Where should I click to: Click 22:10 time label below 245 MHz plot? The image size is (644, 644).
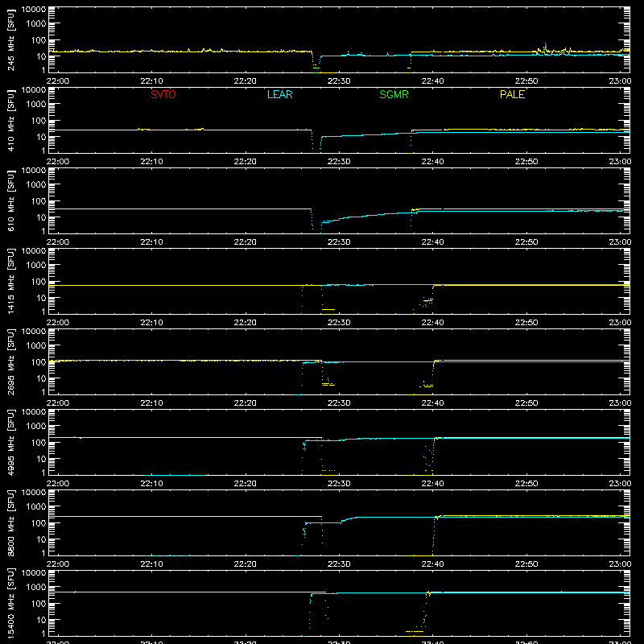(x=151, y=81)
